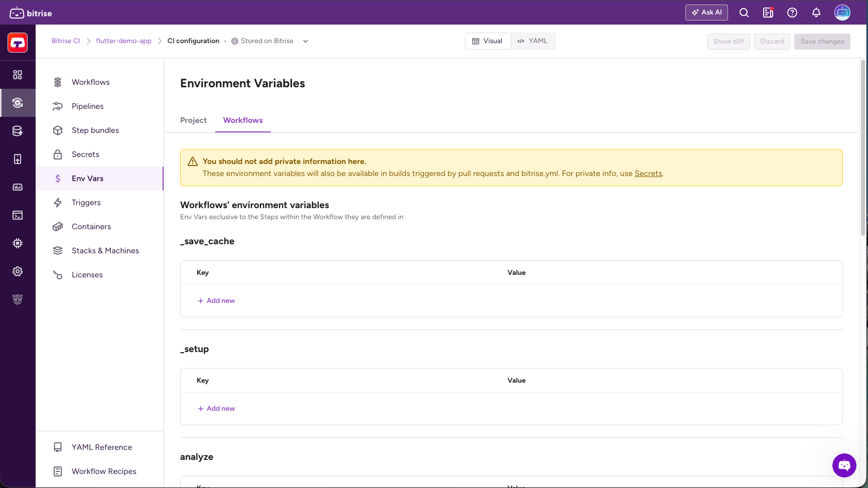Add new env var under _setup
Image resolution: width=868 pixels, height=488 pixels.
[216, 409]
